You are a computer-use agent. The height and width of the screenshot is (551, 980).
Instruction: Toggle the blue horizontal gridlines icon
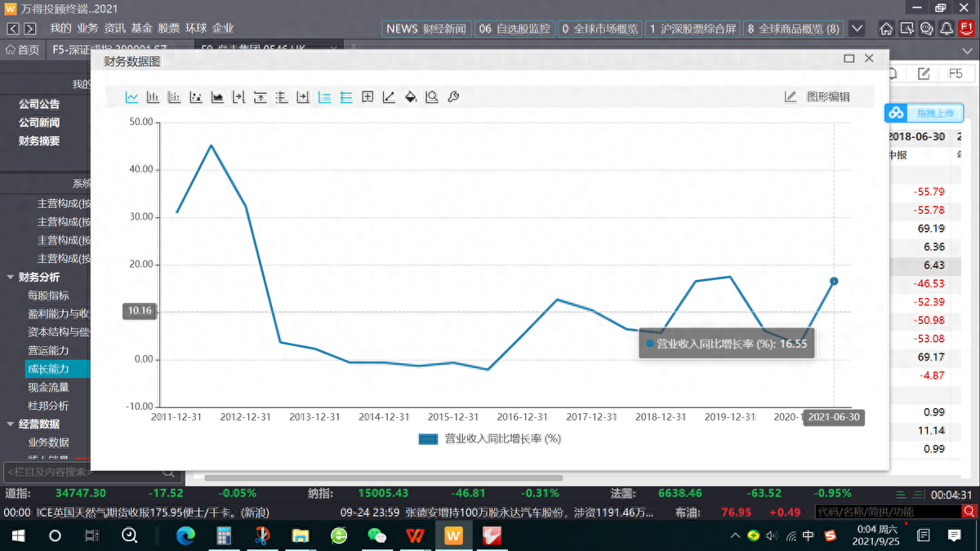click(x=346, y=97)
